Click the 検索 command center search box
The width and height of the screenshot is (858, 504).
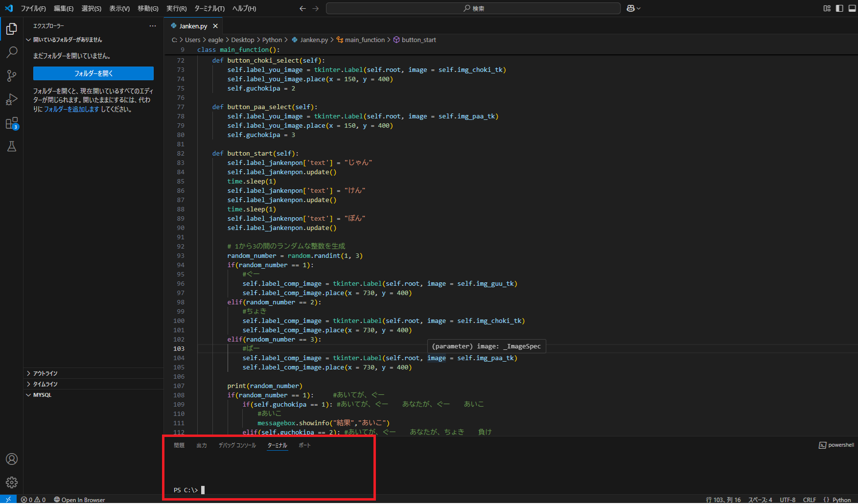(x=473, y=8)
